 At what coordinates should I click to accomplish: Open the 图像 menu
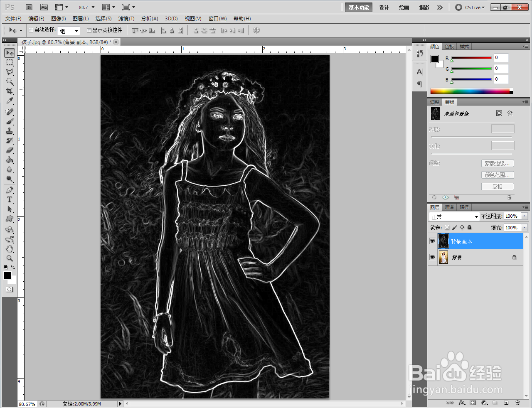click(58, 19)
